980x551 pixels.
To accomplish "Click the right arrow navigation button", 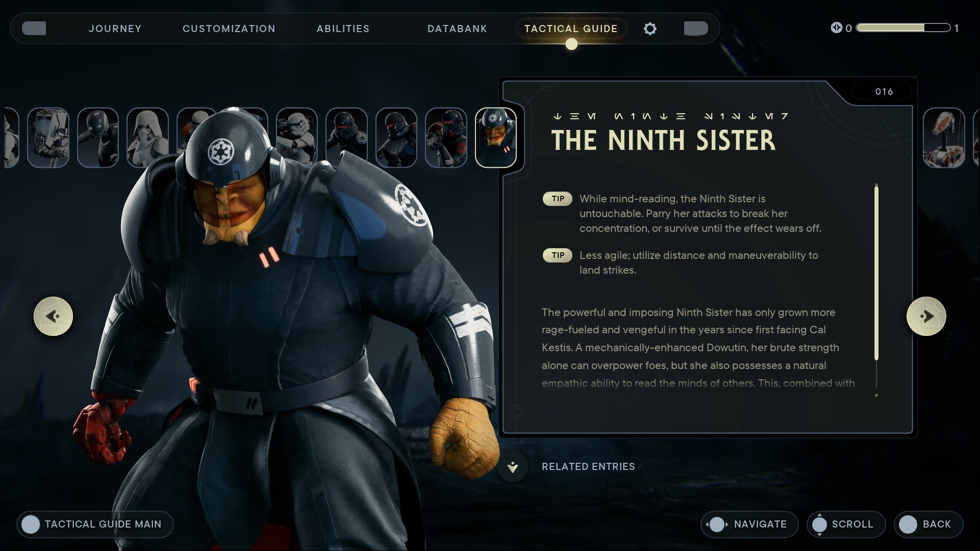I will point(926,317).
